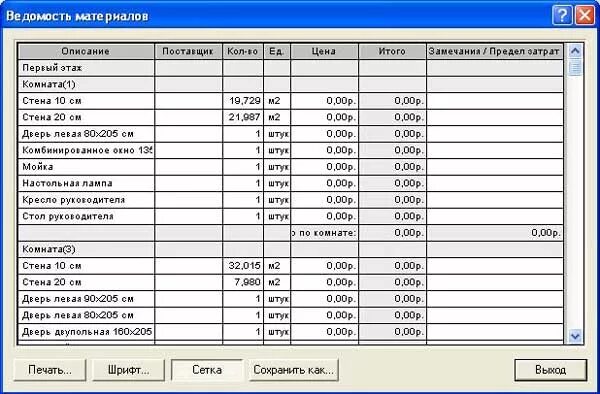600x394 pixels.
Task: Click Сохранить как... button
Action: [x=293, y=370]
